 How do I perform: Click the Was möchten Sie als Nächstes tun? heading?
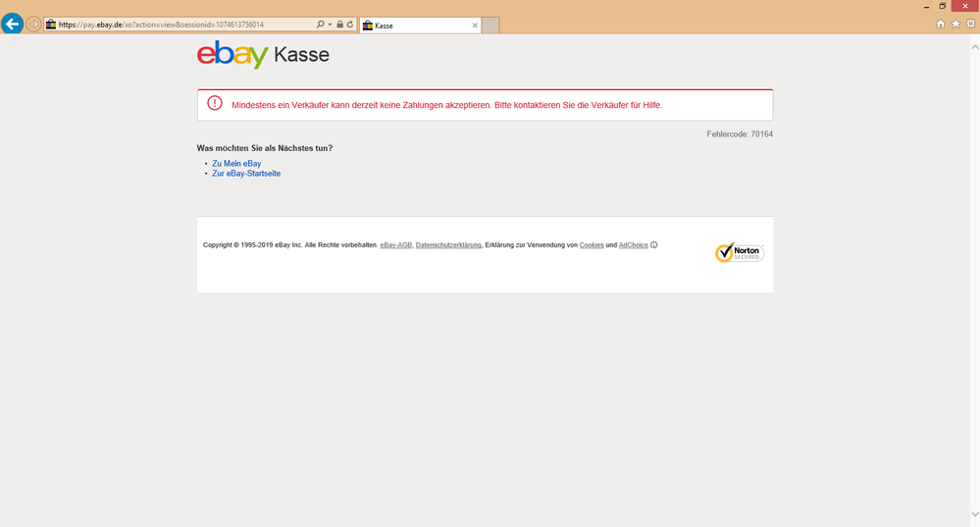click(x=265, y=148)
